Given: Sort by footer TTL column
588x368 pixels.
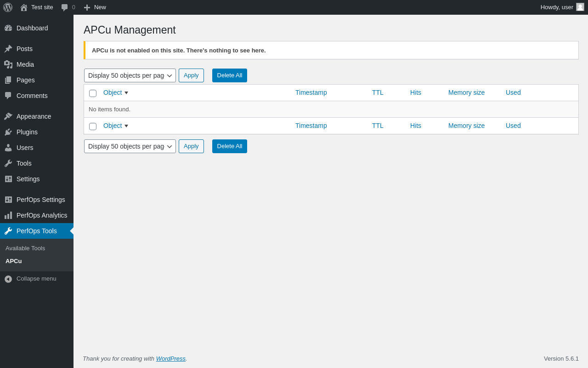Looking at the screenshot, I should coord(378,126).
